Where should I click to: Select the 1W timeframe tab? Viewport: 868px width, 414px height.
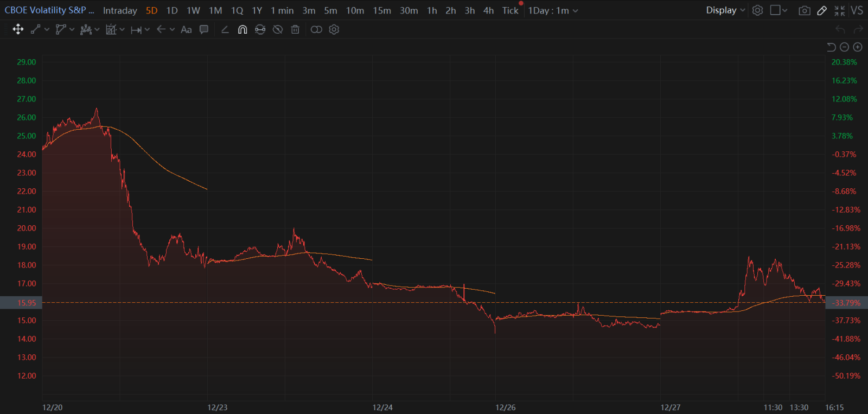coord(193,10)
